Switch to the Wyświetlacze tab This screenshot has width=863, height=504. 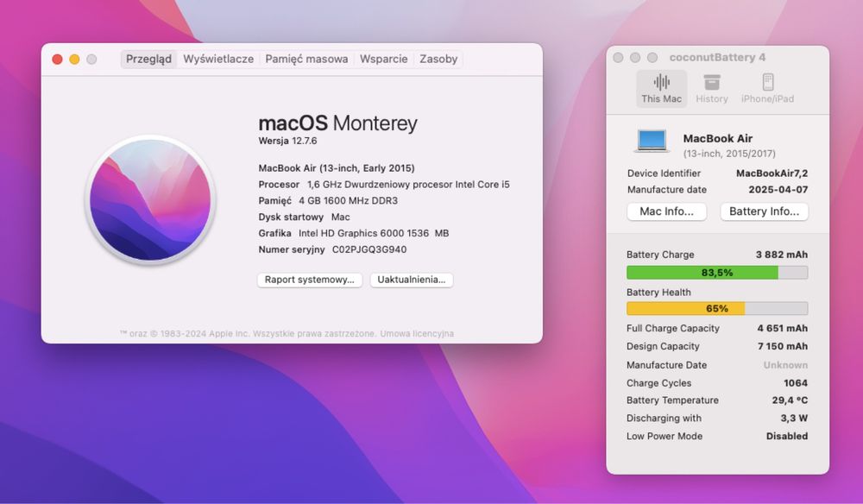(218, 59)
